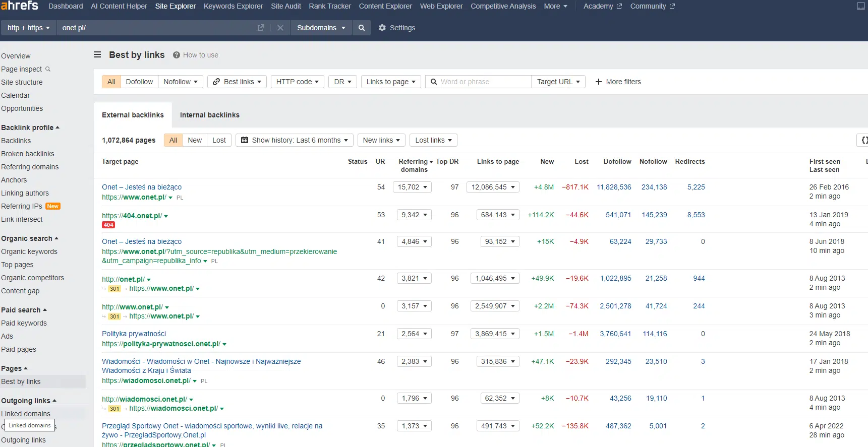The image size is (868, 447).
Task: Open the New links dropdown
Action: [x=381, y=140]
